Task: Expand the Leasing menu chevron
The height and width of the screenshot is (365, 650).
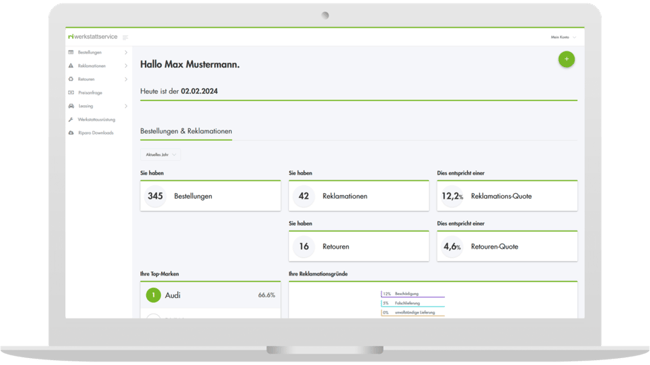Action: pos(126,106)
